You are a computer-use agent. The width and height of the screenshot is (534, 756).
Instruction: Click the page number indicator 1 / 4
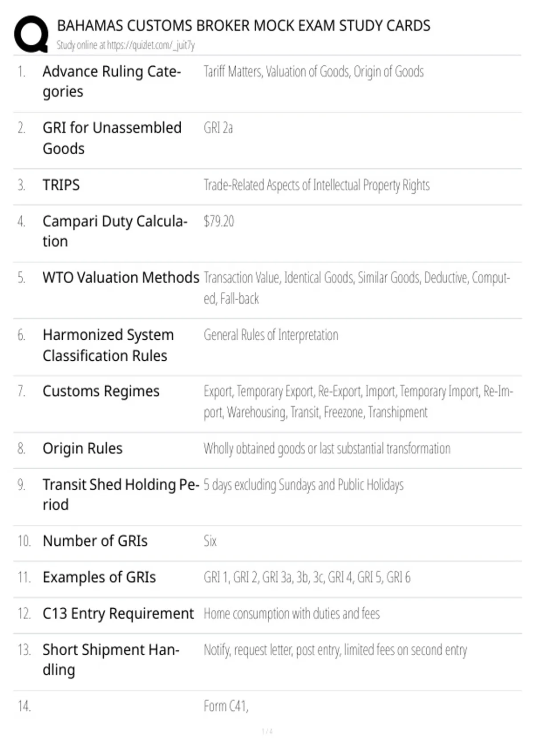(267, 732)
